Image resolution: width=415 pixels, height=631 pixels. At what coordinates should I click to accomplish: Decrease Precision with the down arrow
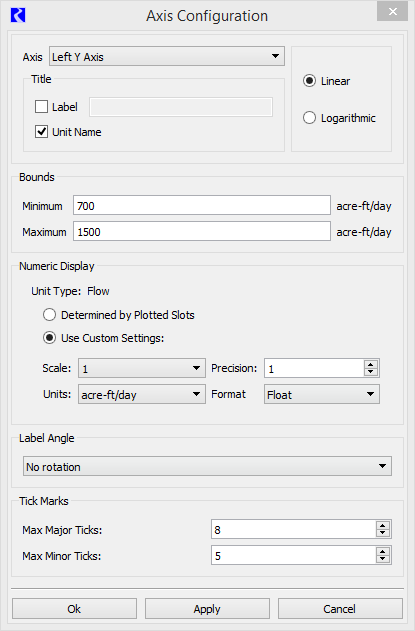point(371,372)
